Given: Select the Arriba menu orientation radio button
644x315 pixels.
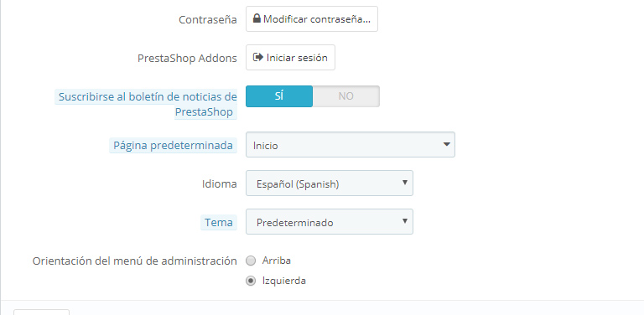Looking at the screenshot, I should (251, 261).
